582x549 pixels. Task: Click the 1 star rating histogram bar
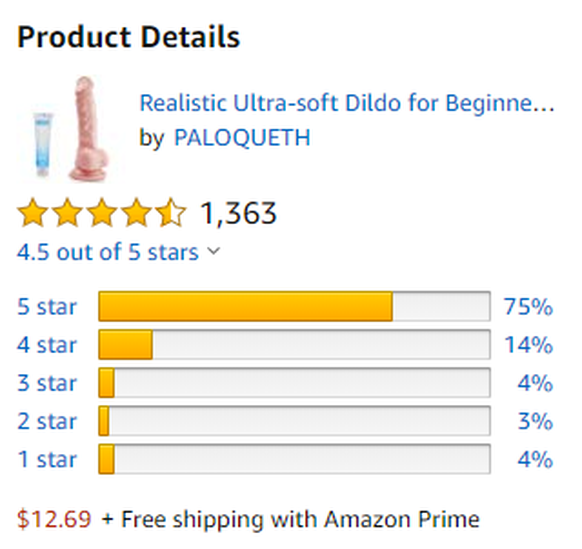tap(294, 459)
